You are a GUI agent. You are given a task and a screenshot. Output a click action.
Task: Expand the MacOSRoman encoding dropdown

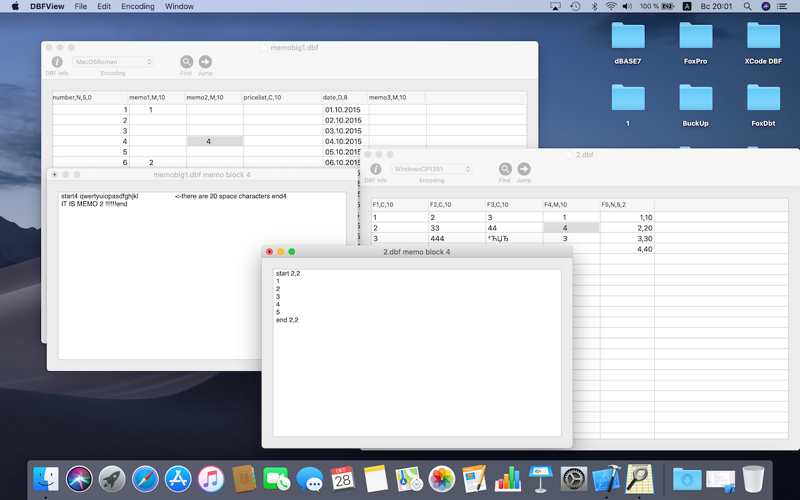coord(113,62)
